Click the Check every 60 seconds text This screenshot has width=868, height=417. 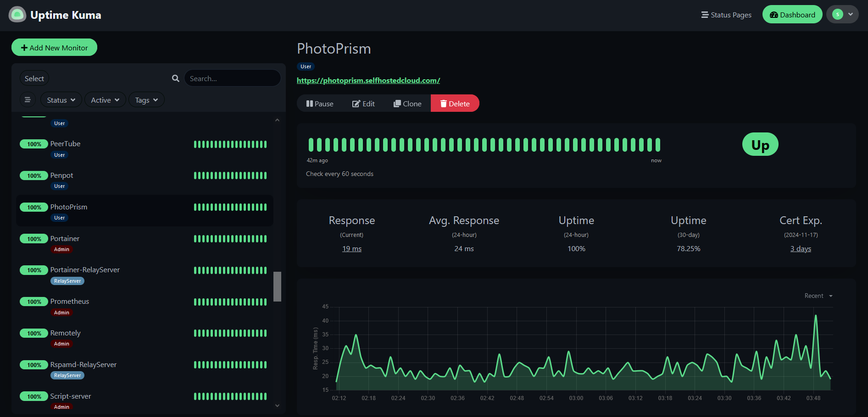click(x=339, y=174)
